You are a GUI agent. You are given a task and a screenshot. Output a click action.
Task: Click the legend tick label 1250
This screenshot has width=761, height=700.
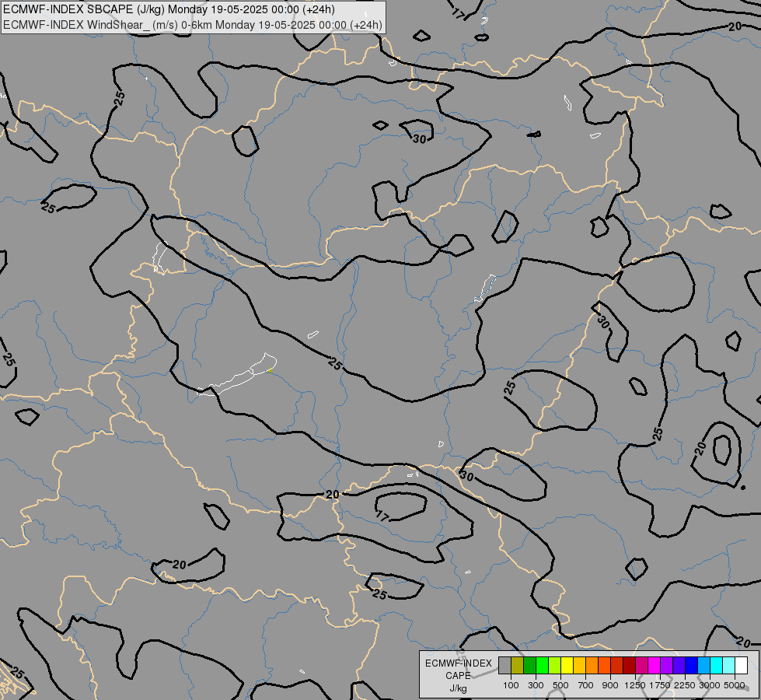pyautogui.click(x=635, y=685)
